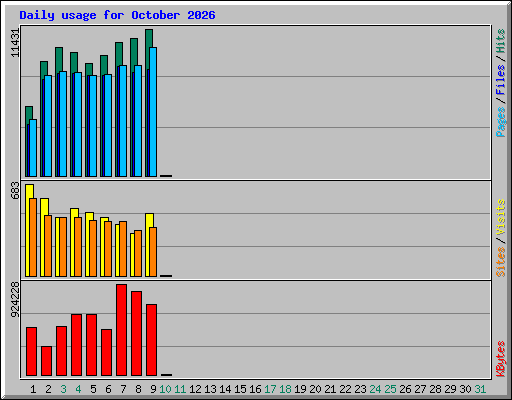The width and height of the screenshot is (512, 400).
Task: Click the day 5 red KBytes bar
Action: [x=91, y=345]
